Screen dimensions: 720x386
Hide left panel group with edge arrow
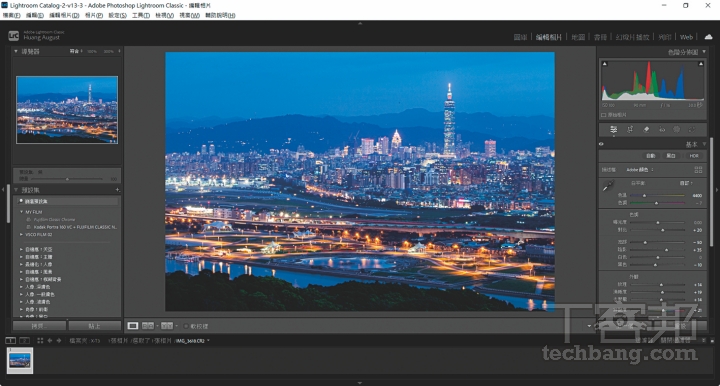click(3, 189)
